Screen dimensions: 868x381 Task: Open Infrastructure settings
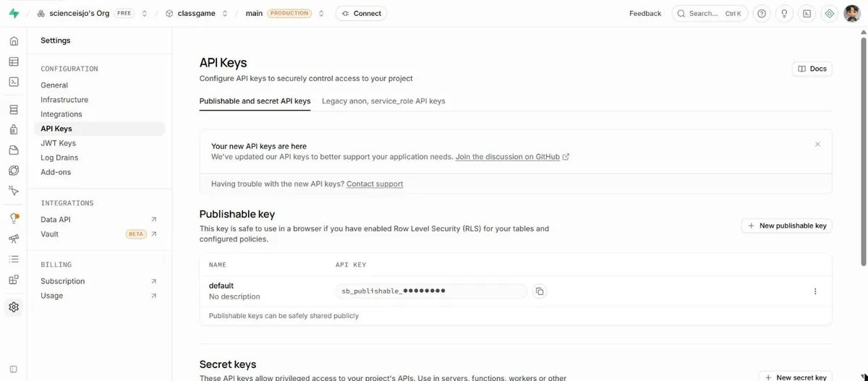(64, 100)
